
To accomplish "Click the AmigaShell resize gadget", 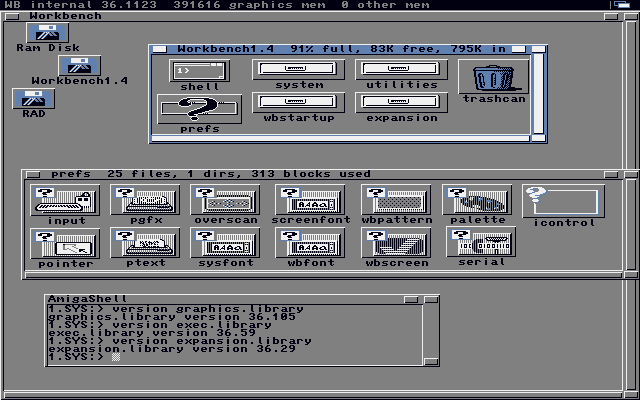I will pos(431,362).
